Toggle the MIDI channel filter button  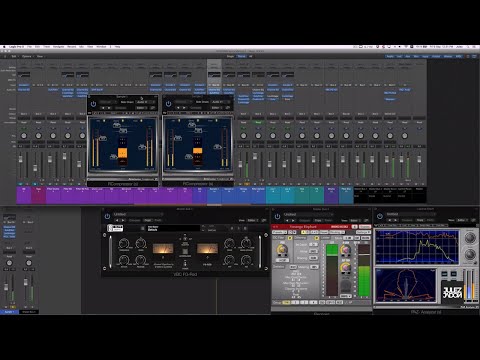pyautogui.click(x=459, y=56)
